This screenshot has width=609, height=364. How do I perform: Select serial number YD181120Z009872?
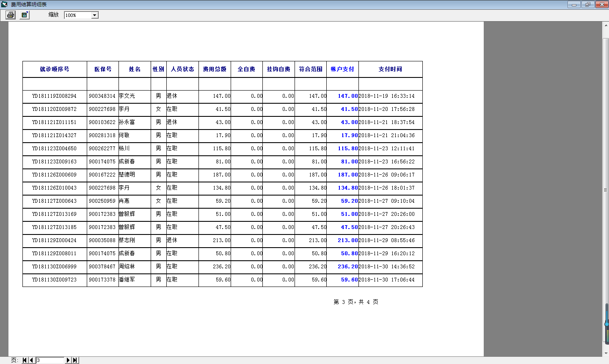pos(55,109)
